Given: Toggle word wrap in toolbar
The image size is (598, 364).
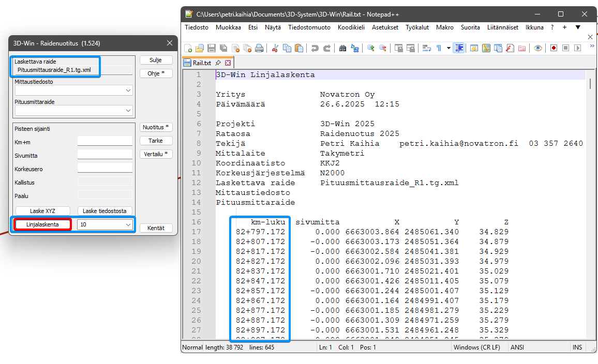Looking at the screenshot, I should click(427, 48).
